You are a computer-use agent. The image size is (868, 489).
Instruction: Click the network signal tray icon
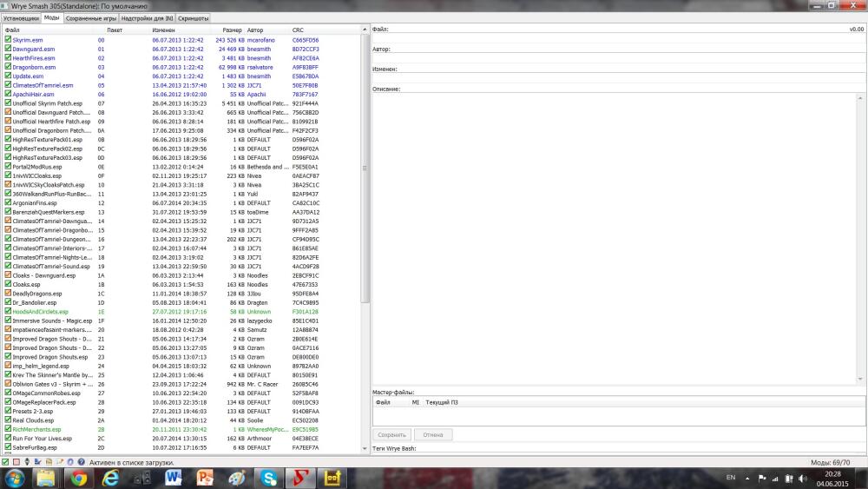click(x=775, y=479)
